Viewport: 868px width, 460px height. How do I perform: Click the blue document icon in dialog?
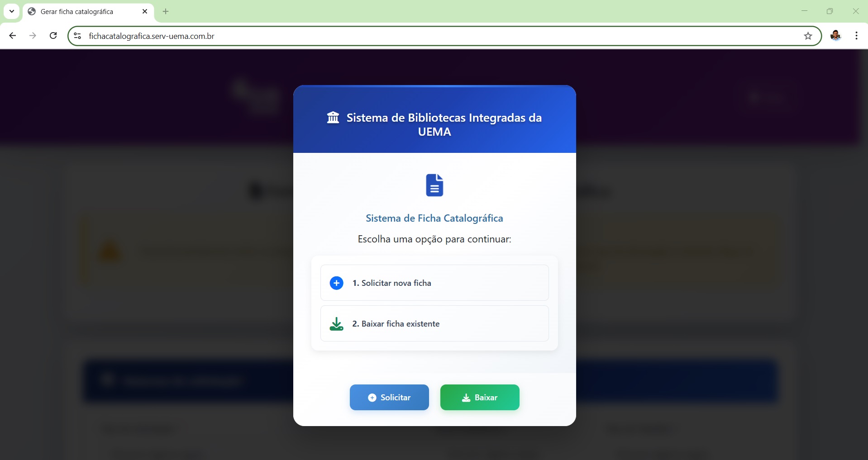point(434,185)
